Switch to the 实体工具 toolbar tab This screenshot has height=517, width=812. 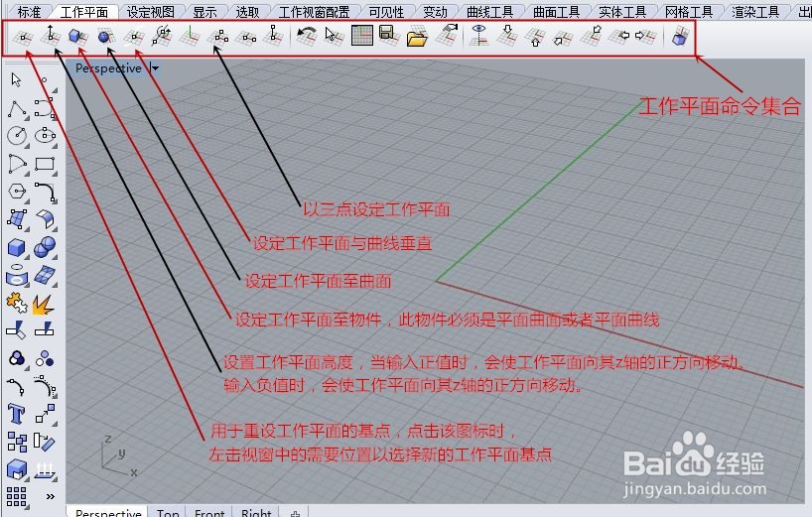(622, 11)
